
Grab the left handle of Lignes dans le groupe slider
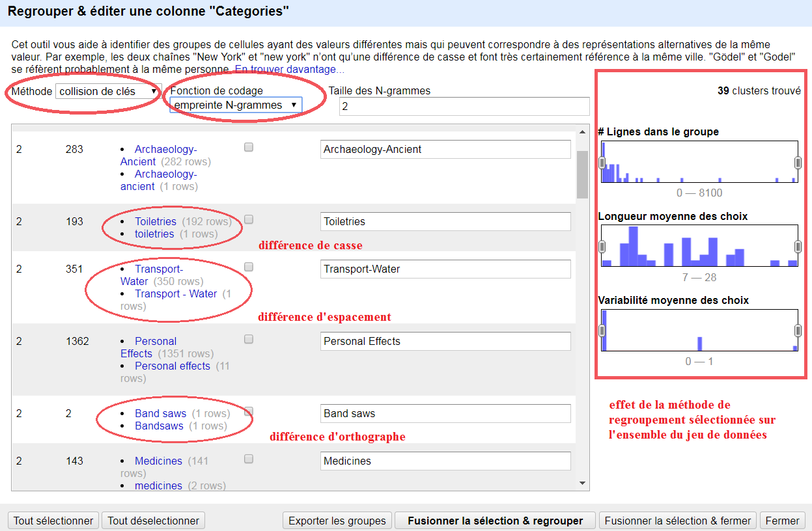click(x=602, y=163)
